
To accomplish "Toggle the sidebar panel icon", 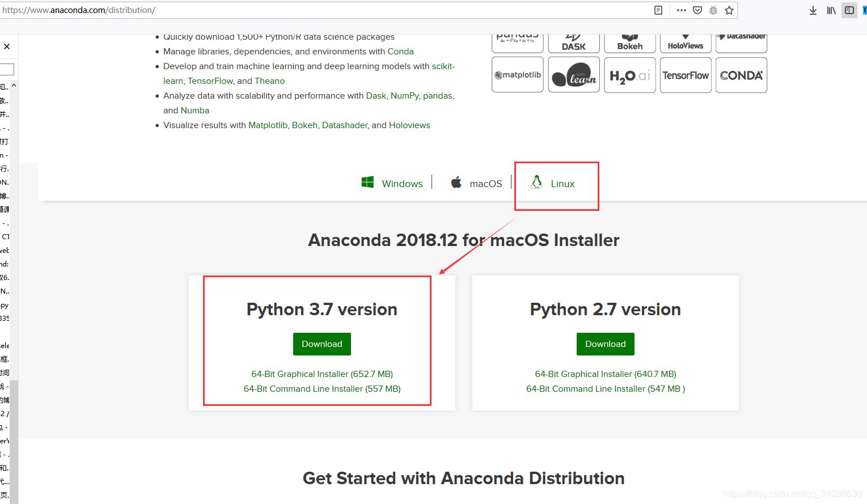I will (x=849, y=10).
